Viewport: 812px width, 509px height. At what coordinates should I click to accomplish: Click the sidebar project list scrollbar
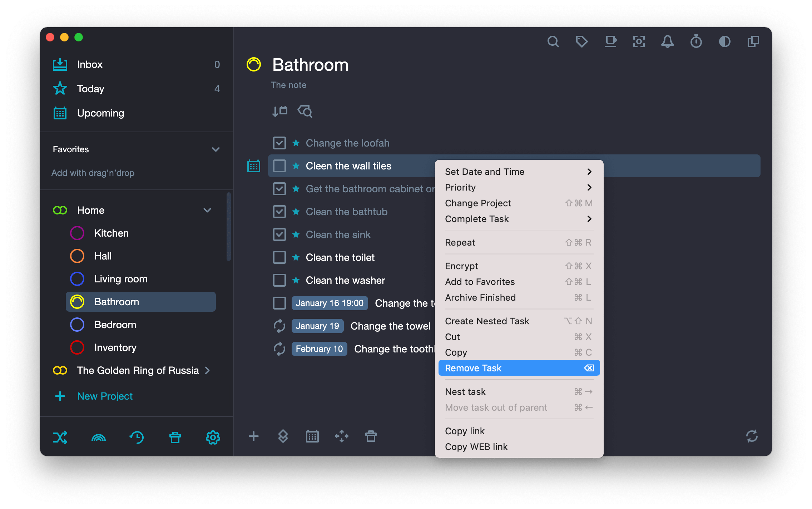coord(229,227)
